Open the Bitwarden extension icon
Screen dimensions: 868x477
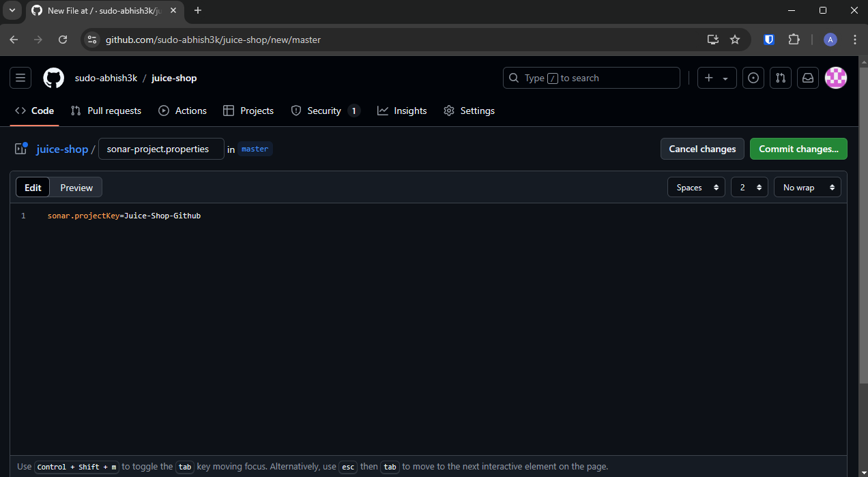point(769,40)
